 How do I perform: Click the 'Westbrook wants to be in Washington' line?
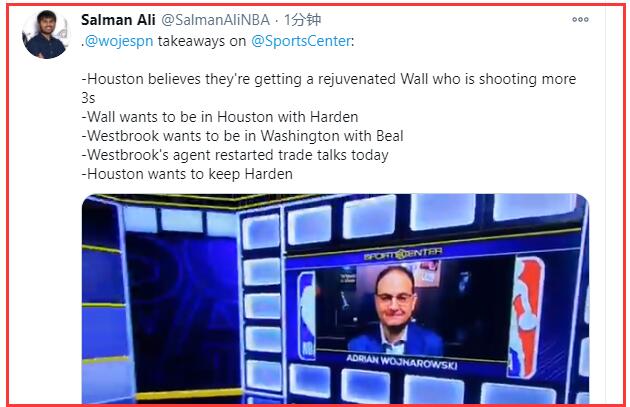(x=242, y=136)
